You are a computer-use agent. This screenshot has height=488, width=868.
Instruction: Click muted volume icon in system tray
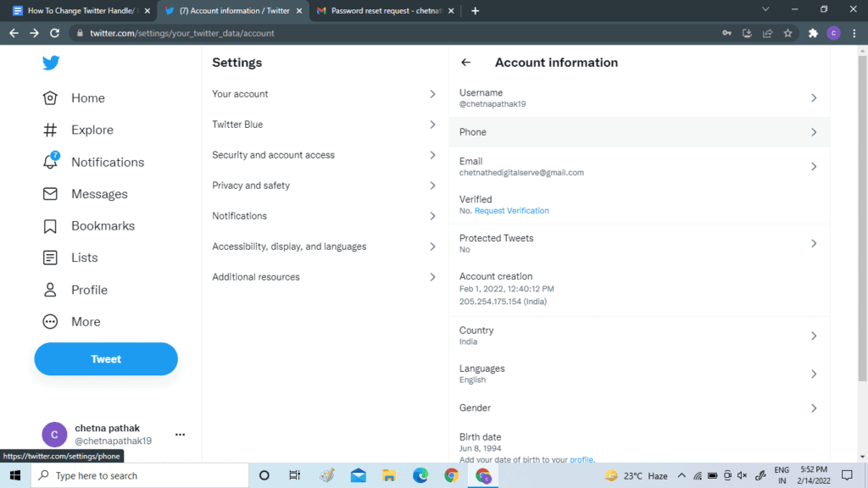pyautogui.click(x=743, y=475)
